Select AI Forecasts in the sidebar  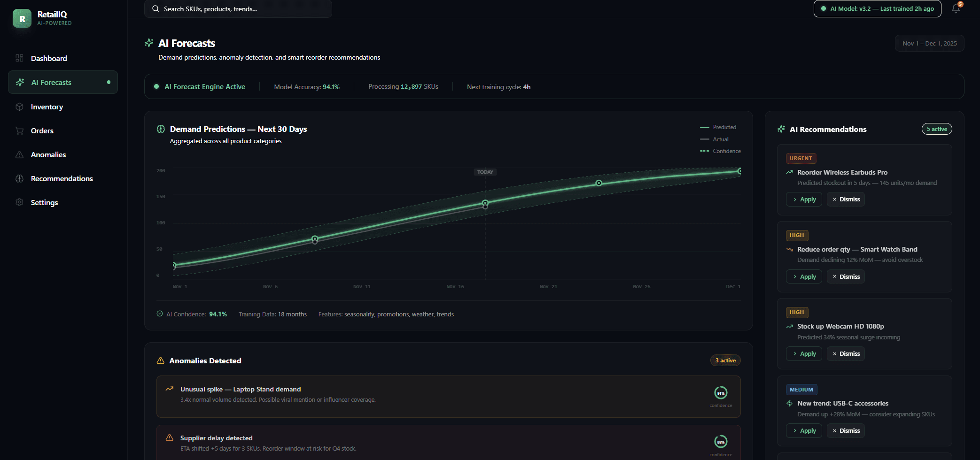pos(63,82)
